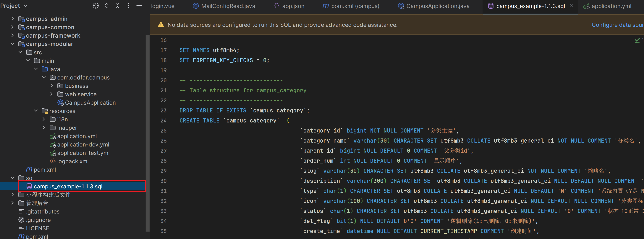Click the resources root folder icon
Image resolution: width=644 pixels, height=239 pixels.
[45, 111]
